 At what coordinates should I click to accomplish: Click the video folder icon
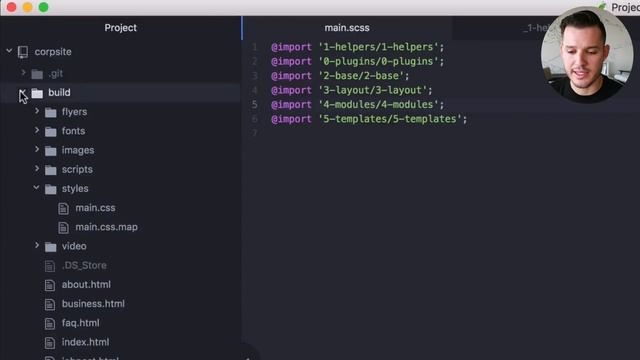pyautogui.click(x=51, y=247)
